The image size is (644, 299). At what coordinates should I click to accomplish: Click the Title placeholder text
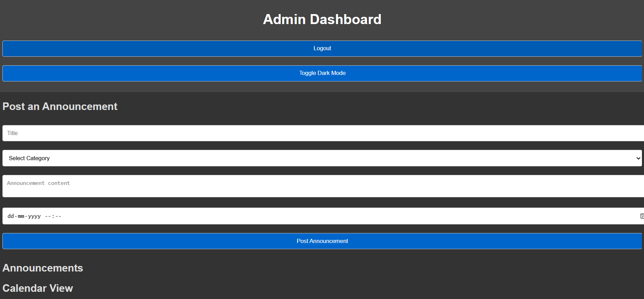click(12, 133)
